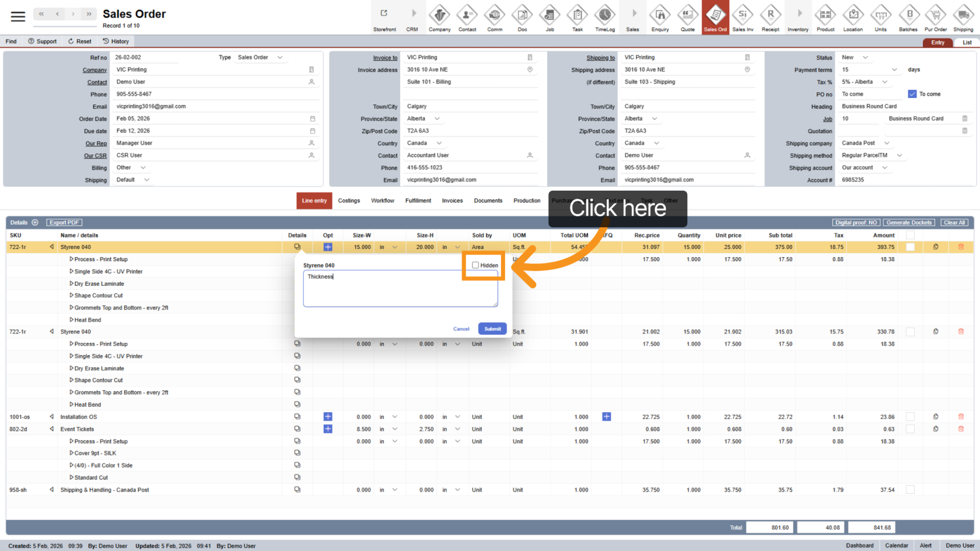Open the Fulfillment tab
Viewport: 980px width, 551px height.
418,201
